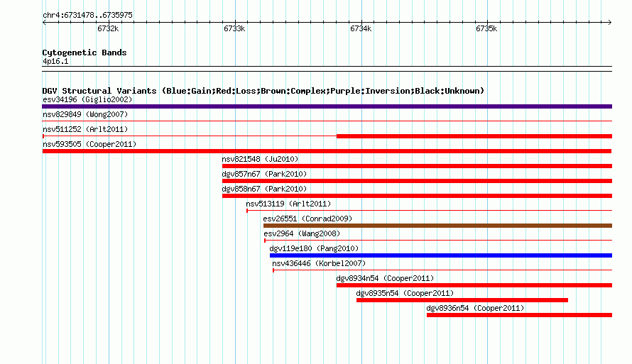
Task: Open dgv8934n54 (Cooper2011) label
Action: [x=385, y=278]
